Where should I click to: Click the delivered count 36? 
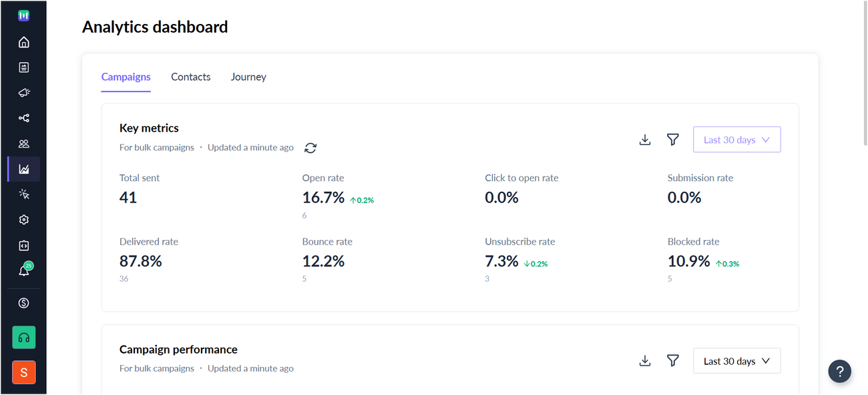coord(124,279)
